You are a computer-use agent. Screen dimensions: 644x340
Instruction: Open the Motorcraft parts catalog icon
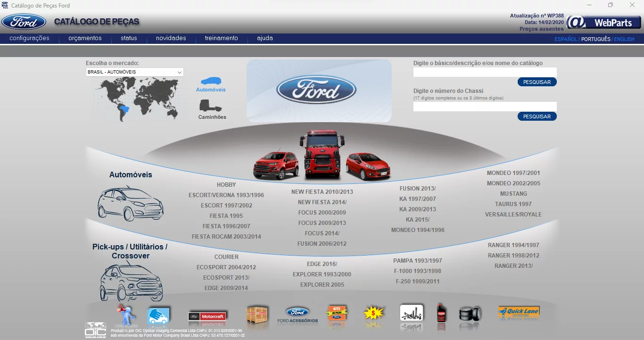pyautogui.click(x=207, y=316)
